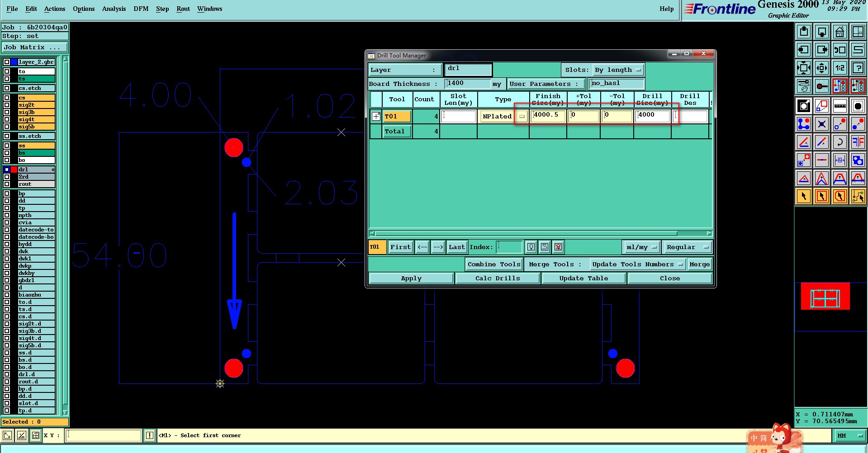Select the net path selection tool
This screenshot has width=868, height=453.
tap(858, 196)
